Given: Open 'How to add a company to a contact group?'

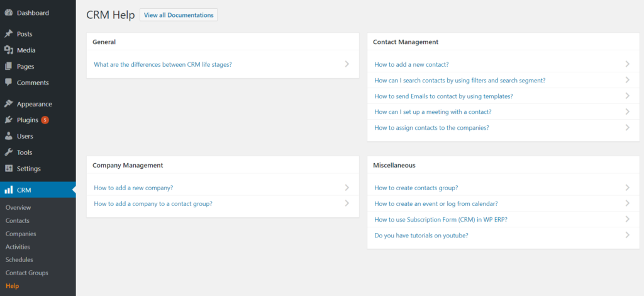Looking at the screenshot, I should point(153,203).
